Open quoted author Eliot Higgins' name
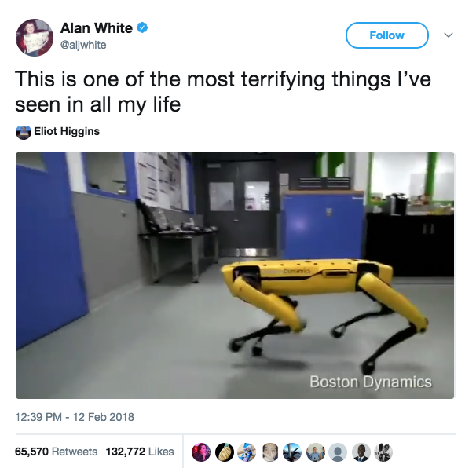This screenshot has width=476, height=468. click(67, 131)
